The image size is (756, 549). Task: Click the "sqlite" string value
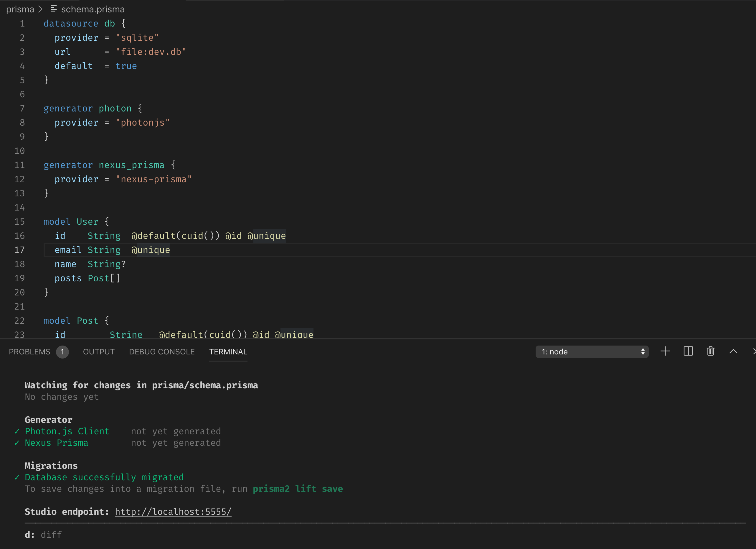137,38
